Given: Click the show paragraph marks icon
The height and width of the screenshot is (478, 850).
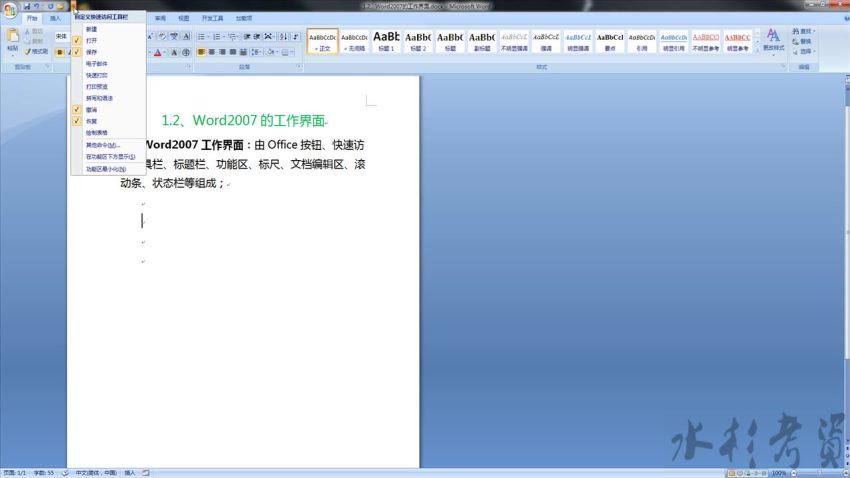Looking at the screenshot, I should tap(296, 37).
